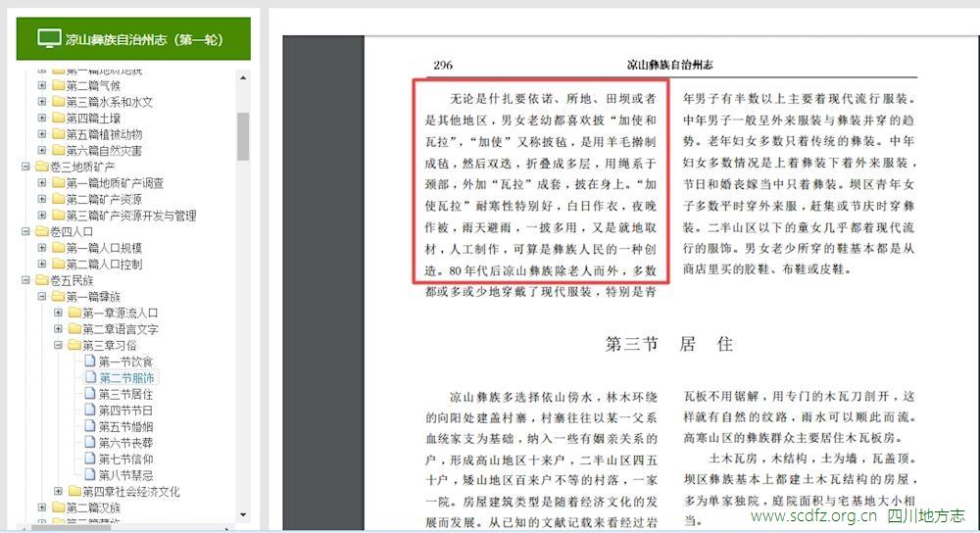This screenshot has height=533, width=980.
Task: Open the 第五节婚姻 section
Action: tap(125, 427)
